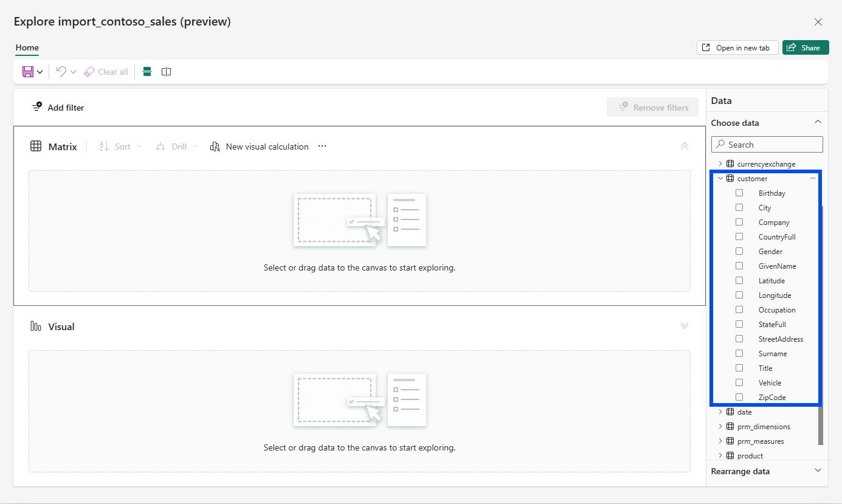Click Clear all eraser button
This screenshot has width=842, height=504.
tap(106, 72)
